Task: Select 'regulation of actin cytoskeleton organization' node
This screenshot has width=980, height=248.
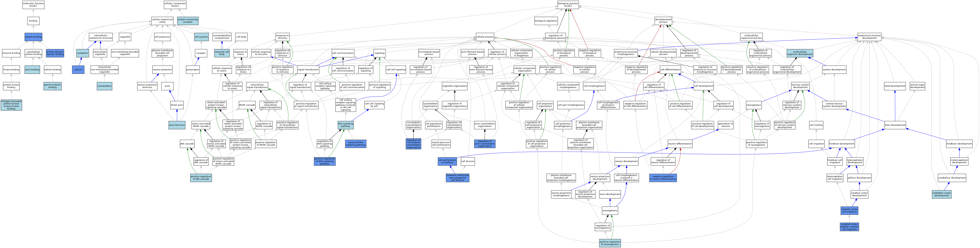Action: tap(485, 144)
